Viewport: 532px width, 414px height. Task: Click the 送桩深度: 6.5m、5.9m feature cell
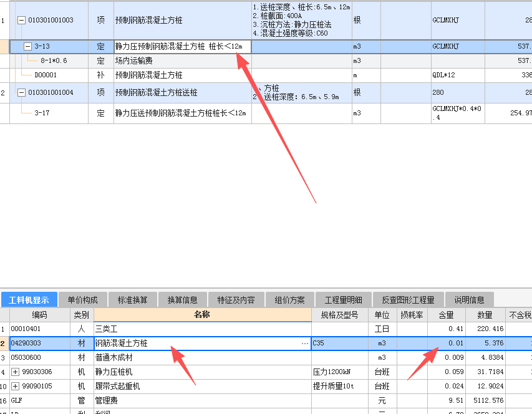point(302,92)
